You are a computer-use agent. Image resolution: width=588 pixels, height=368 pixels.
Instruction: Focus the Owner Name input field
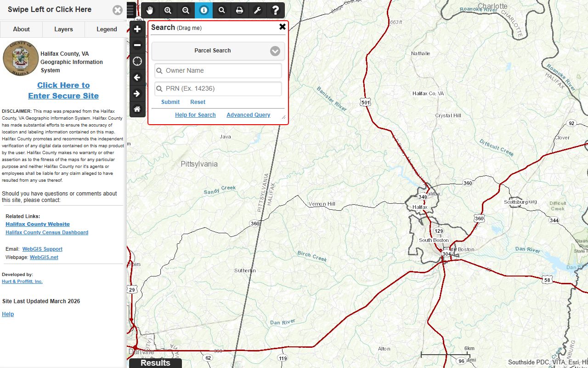(218, 71)
